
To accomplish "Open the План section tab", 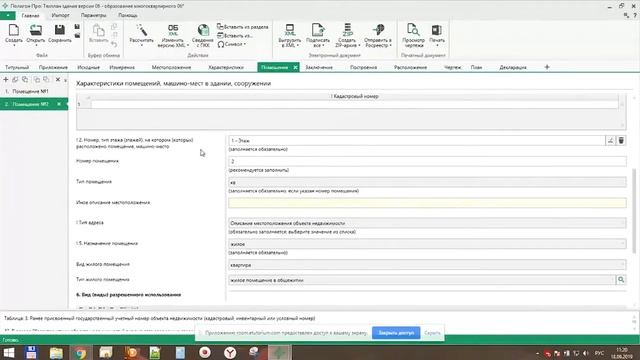I will 476,67.
